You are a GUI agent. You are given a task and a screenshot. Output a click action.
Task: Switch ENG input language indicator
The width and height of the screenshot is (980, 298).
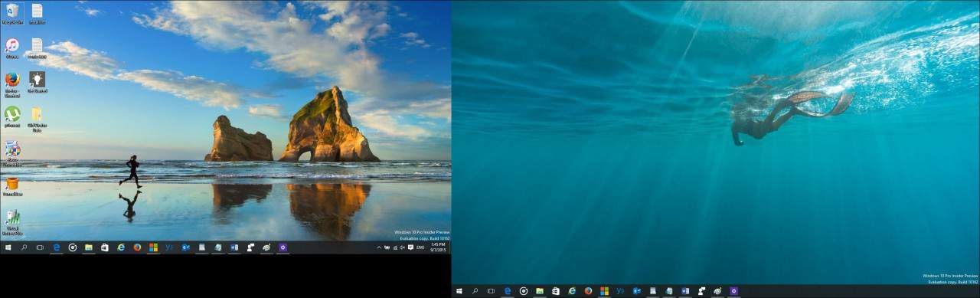coord(420,247)
